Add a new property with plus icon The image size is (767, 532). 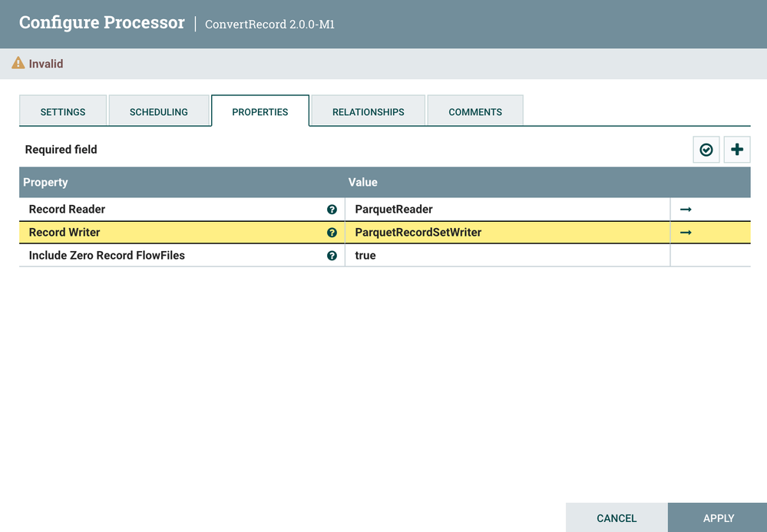pyautogui.click(x=736, y=150)
